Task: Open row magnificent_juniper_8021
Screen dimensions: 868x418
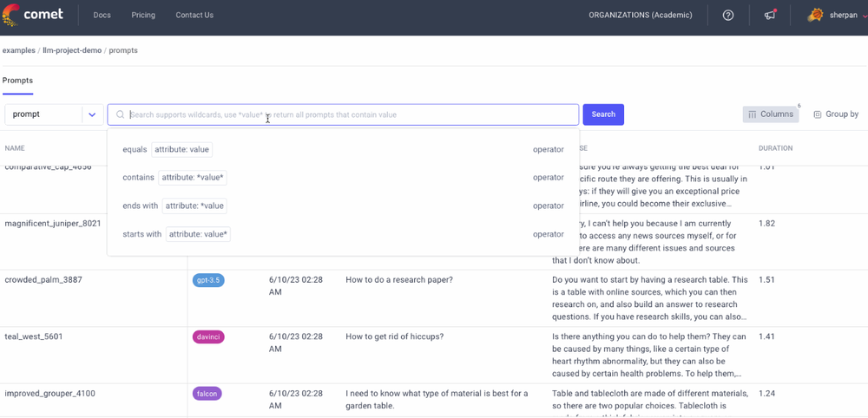Action: click(53, 224)
